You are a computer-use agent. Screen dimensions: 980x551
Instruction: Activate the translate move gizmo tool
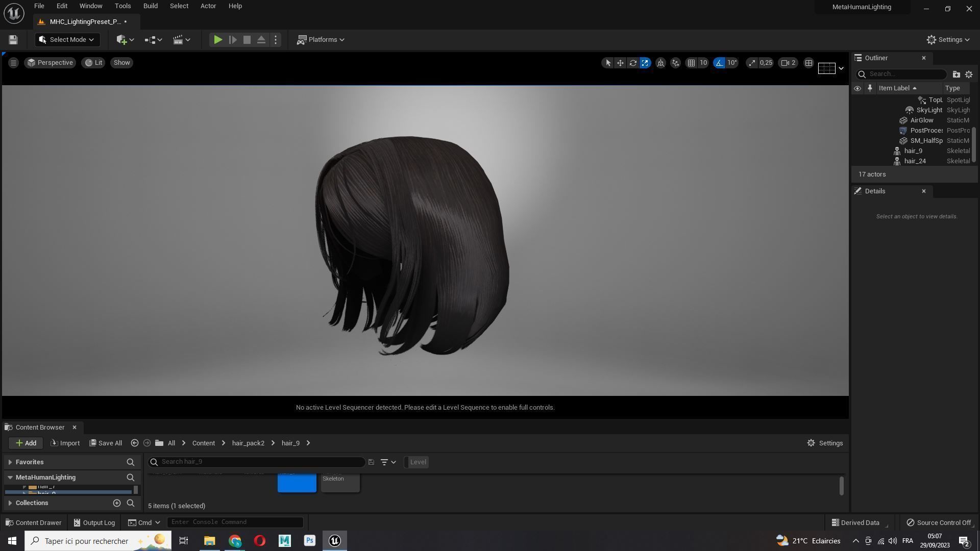(x=620, y=63)
